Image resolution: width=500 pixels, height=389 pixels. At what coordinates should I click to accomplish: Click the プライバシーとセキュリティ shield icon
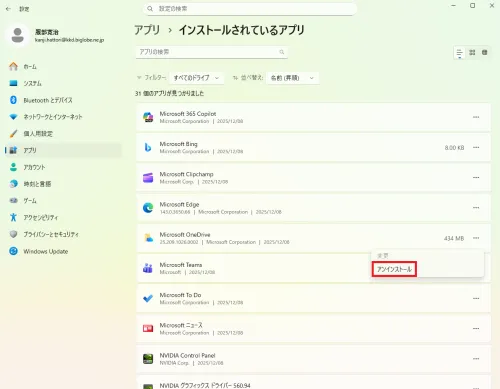pos(13,234)
